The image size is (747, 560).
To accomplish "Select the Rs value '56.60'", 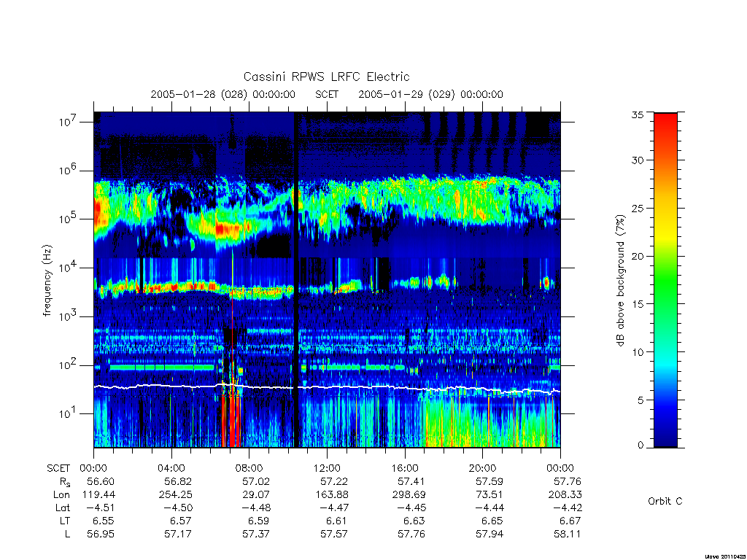I will click(101, 481).
